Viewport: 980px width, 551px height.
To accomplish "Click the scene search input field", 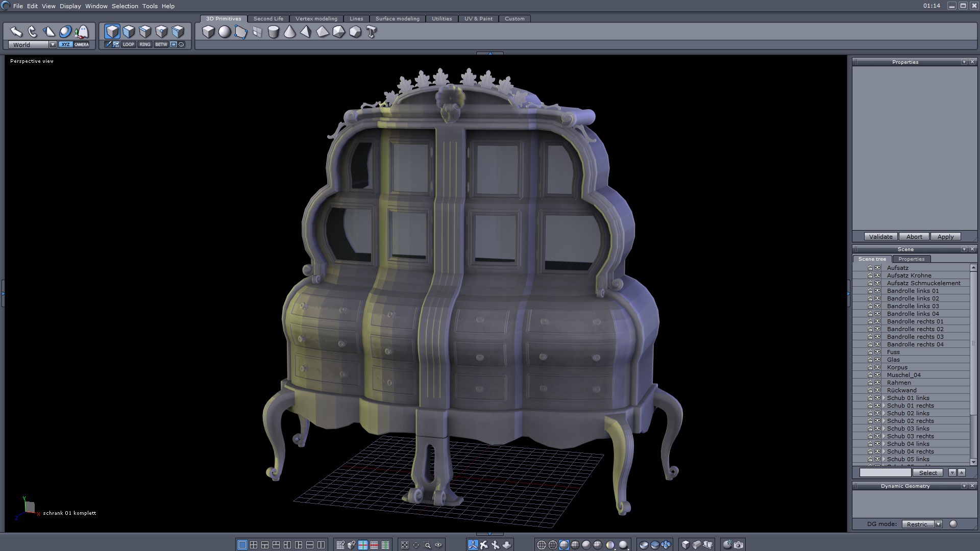I will pos(885,473).
